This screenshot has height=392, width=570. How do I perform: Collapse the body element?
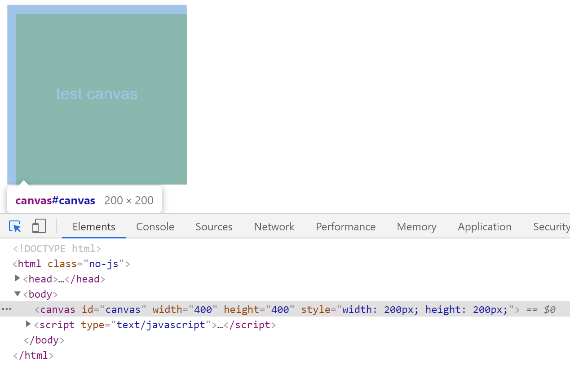(x=17, y=294)
